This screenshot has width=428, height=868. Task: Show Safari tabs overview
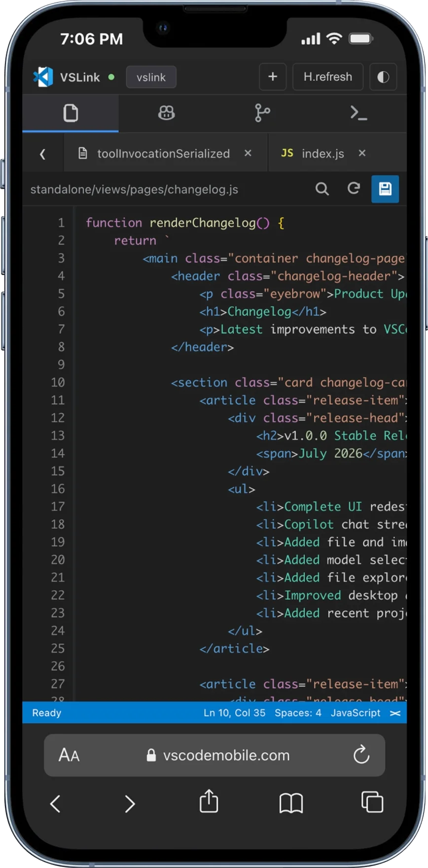pos(372,802)
